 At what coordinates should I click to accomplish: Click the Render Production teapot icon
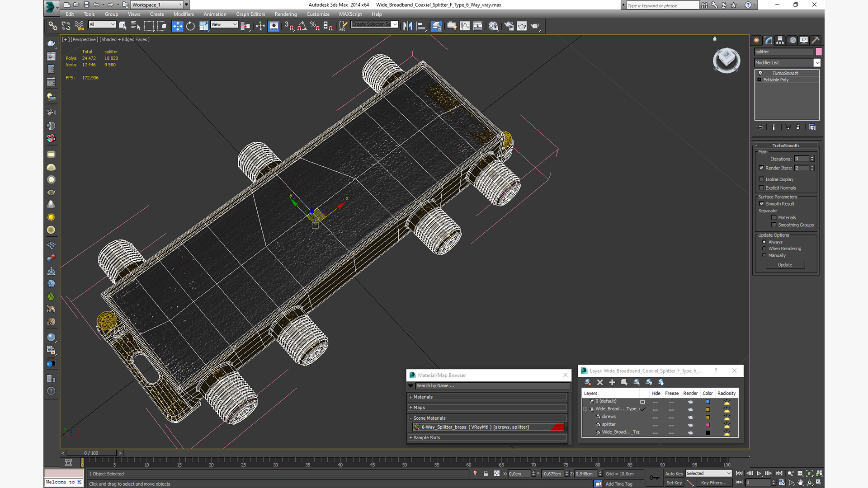(x=535, y=26)
